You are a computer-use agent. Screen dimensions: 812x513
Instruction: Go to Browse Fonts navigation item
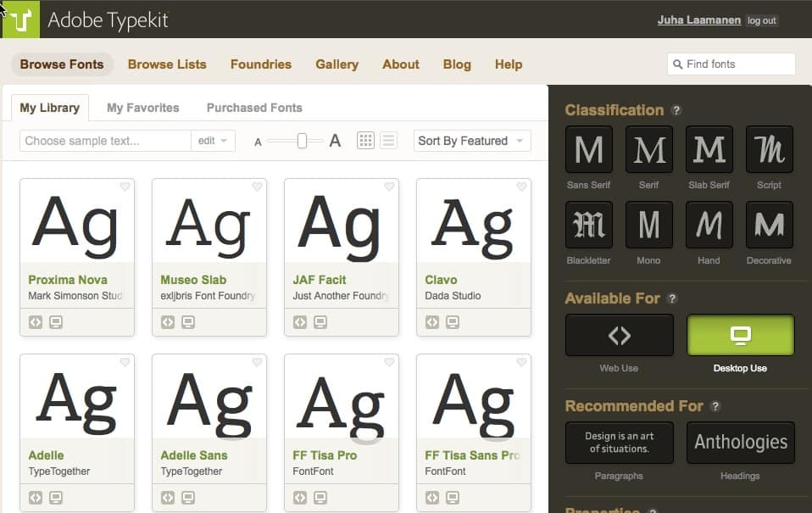[62, 64]
